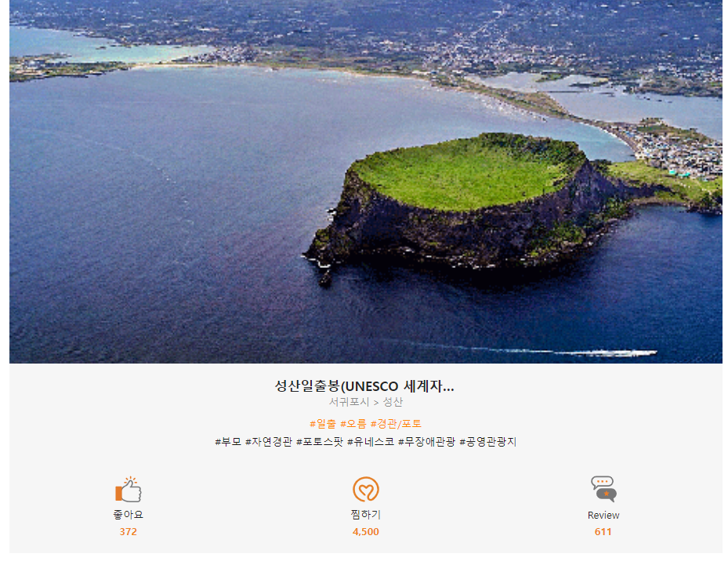Click the #무장애관광 tag
The width and height of the screenshot is (728, 561).
tap(426, 442)
